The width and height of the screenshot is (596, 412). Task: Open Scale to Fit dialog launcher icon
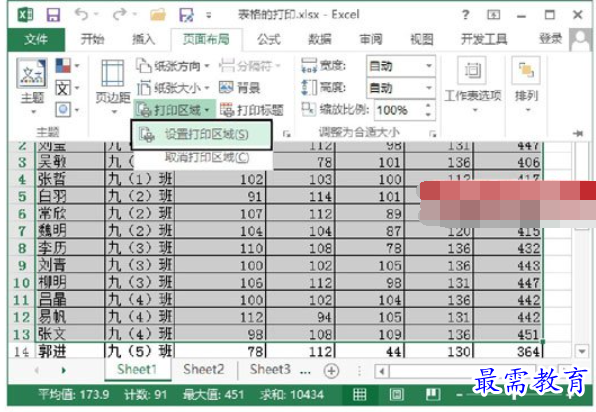[x=432, y=133]
